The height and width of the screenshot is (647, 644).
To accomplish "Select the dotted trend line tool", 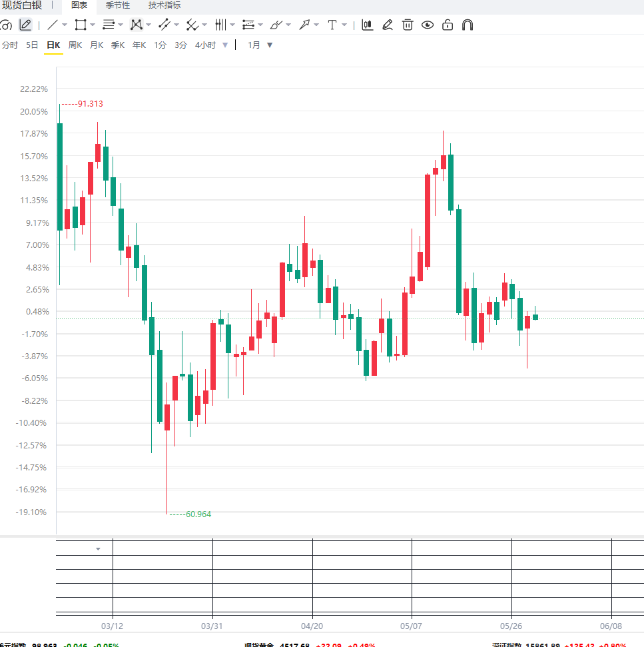I will point(164,25).
